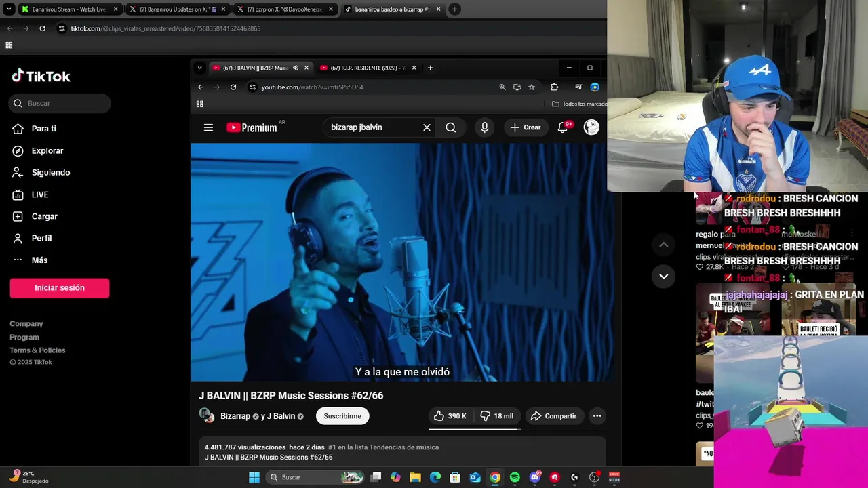Screen dimensions: 868x488
Task: Go back in the YouTube browser window
Action: pos(201,87)
